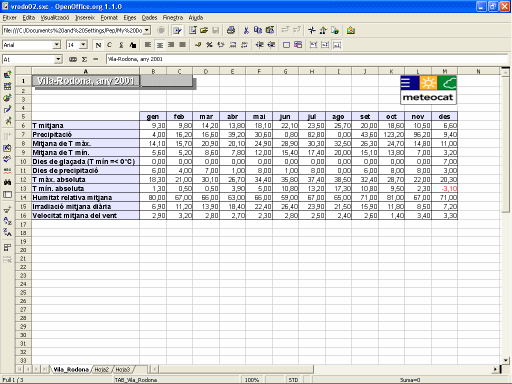Click the font color icon
This screenshot has height=384, width=512.
coord(133,45)
